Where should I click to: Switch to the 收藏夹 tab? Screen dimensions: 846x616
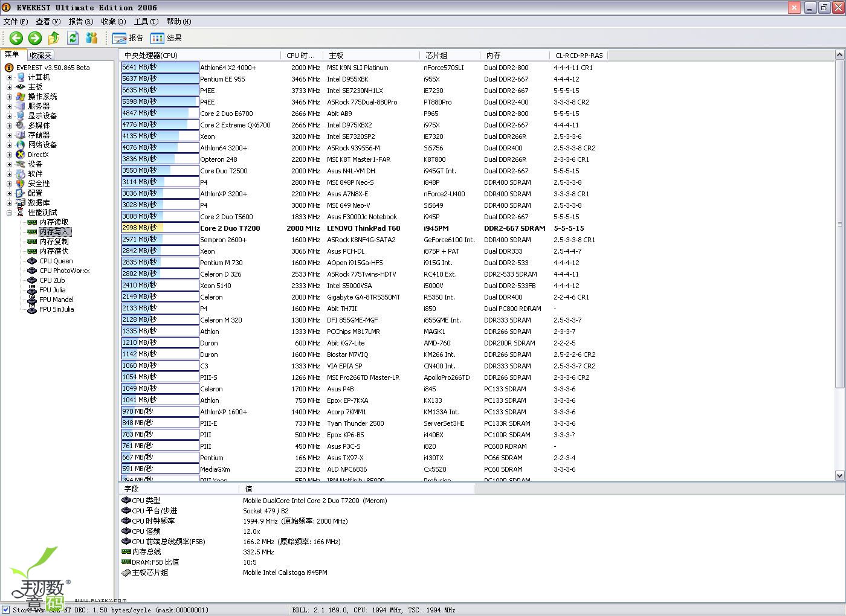40,55
